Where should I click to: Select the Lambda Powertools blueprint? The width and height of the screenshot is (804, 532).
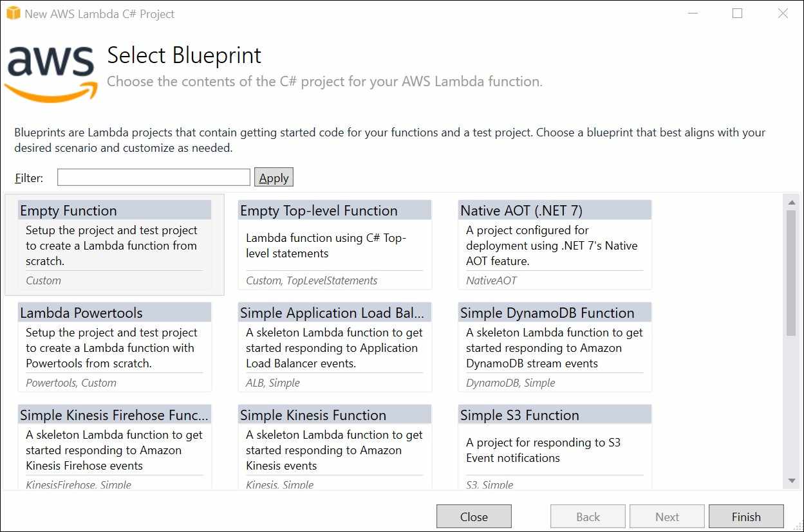tap(115, 347)
